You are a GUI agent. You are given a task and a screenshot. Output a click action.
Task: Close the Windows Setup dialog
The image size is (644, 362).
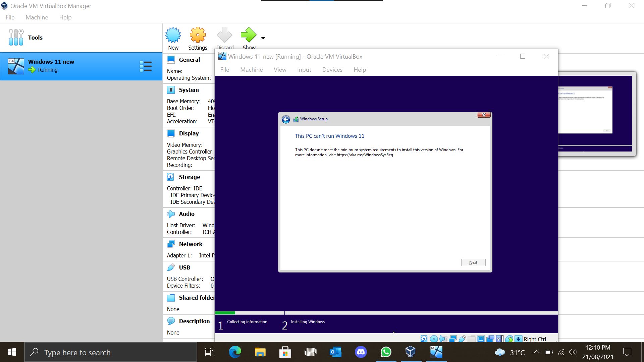tap(484, 115)
